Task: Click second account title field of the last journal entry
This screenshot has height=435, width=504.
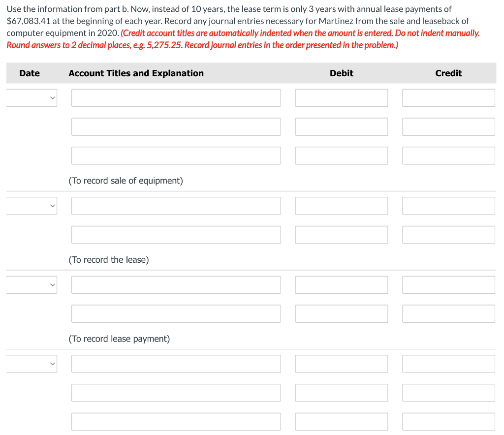Action: 176,393
